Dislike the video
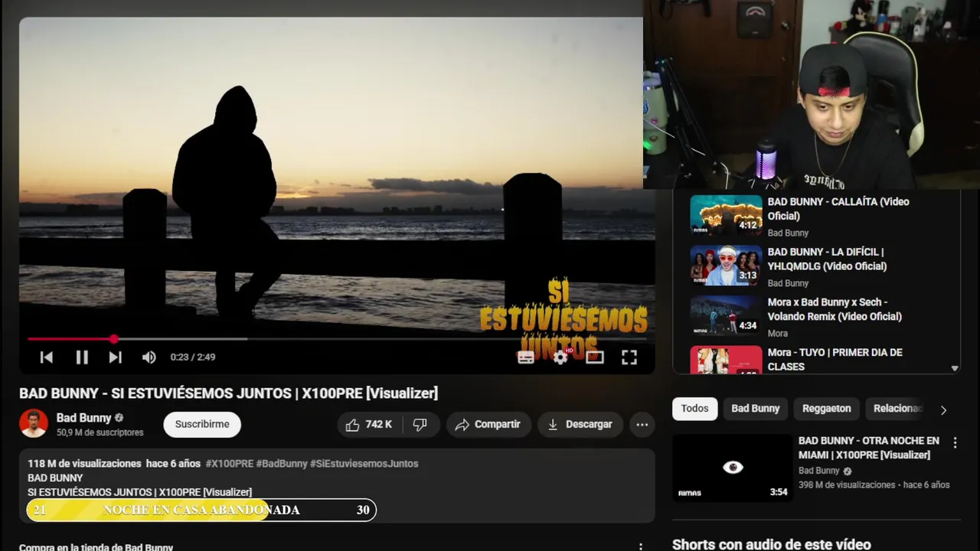 click(420, 425)
